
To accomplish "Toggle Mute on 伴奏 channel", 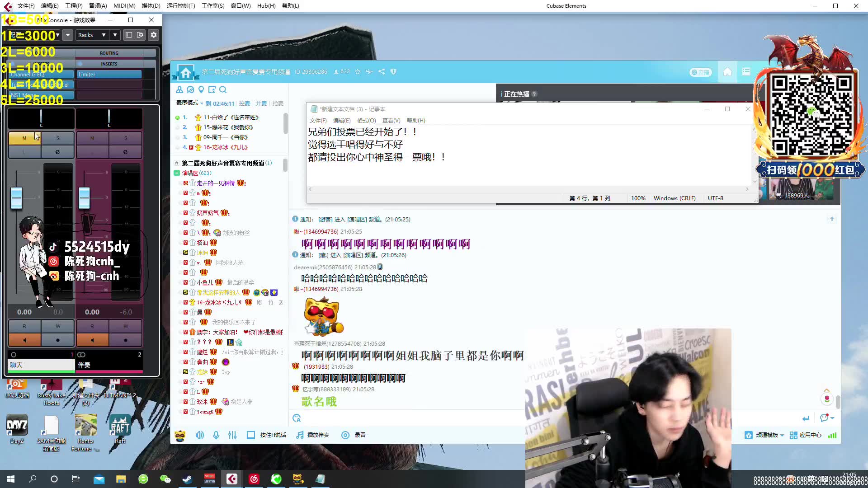I will pyautogui.click(x=92, y=138).
